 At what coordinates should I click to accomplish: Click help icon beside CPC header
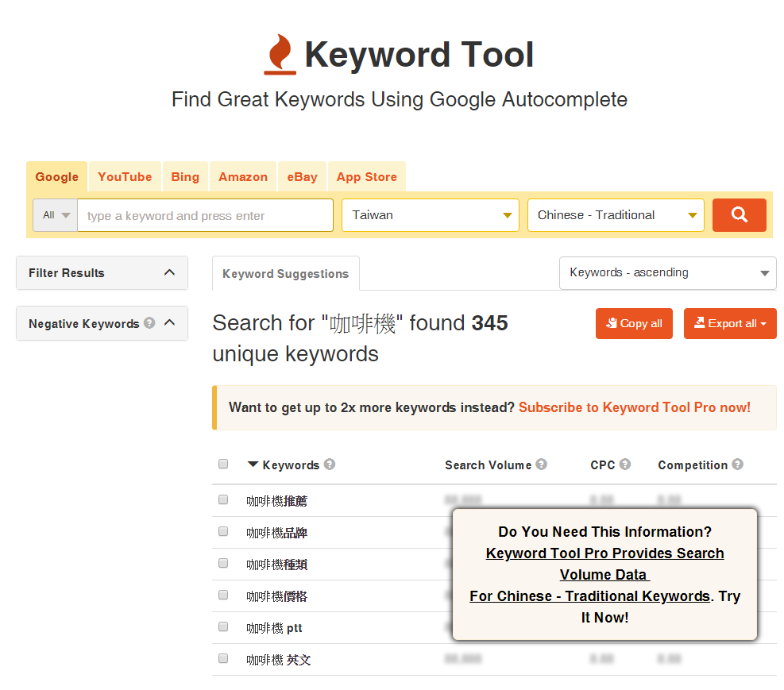(x=625, y=464)
